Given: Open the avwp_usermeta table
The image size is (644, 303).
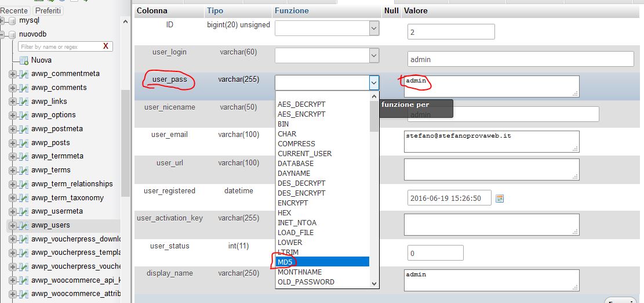Looking at the screenshot, I should click(57, 211).
